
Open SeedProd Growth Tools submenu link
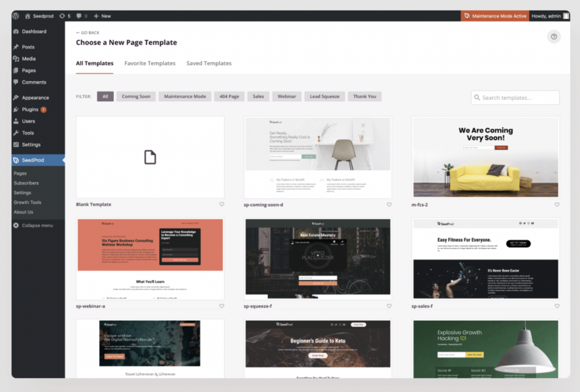coord(28,202)
